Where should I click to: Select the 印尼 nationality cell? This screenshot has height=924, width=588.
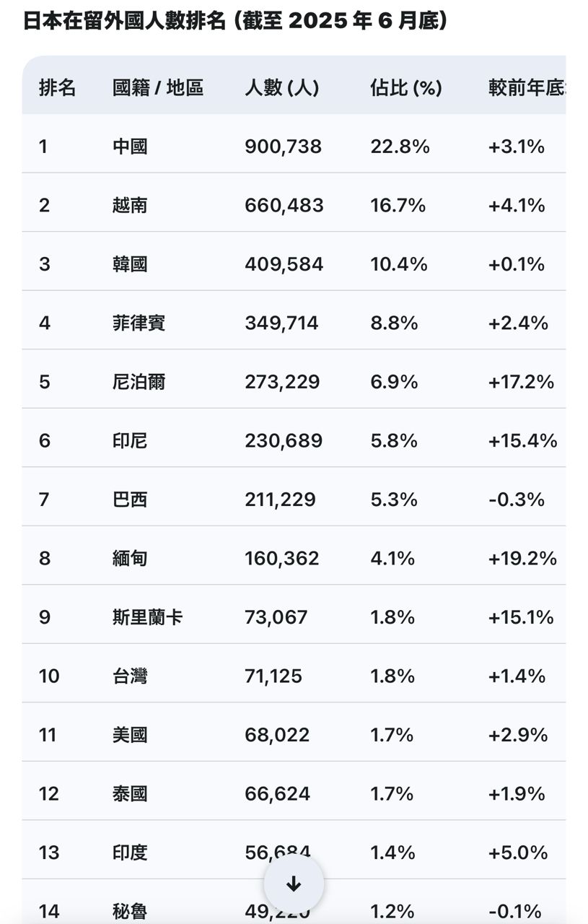(130, 440)
